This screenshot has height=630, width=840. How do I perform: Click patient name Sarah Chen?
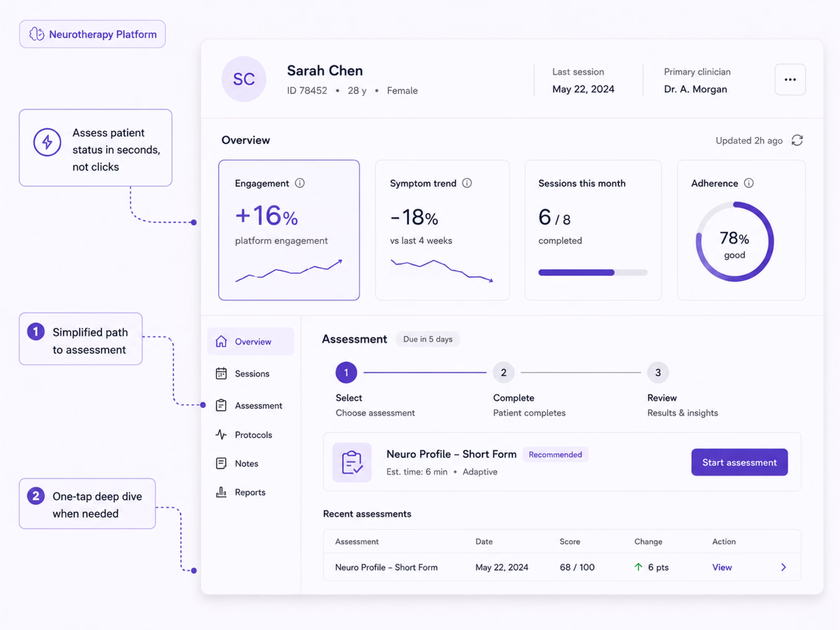tap(325, 71)
